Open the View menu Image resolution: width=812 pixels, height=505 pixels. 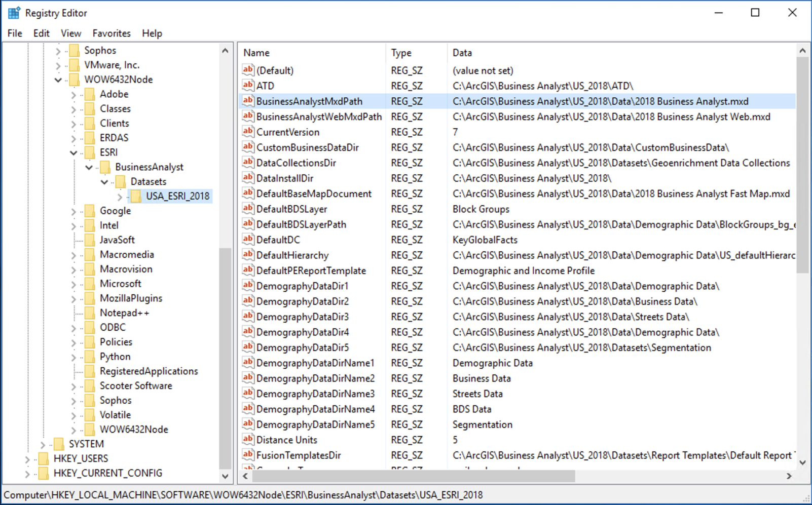tap(71, 33)
